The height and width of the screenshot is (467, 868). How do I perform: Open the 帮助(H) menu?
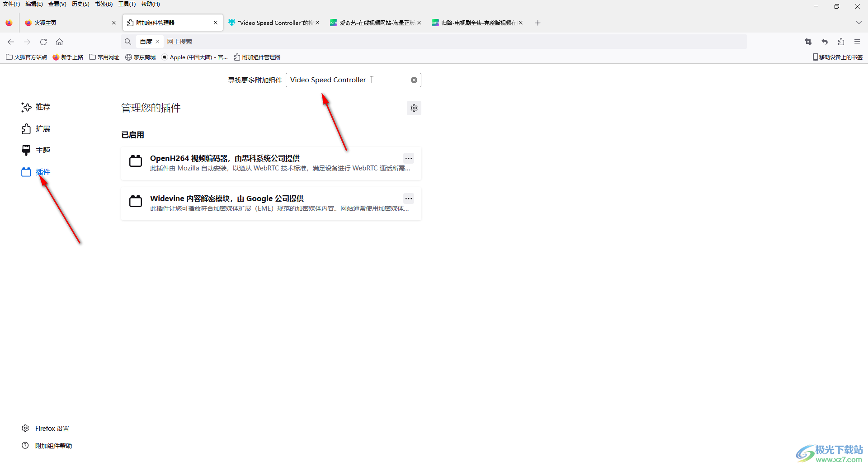tap(151, 4)
